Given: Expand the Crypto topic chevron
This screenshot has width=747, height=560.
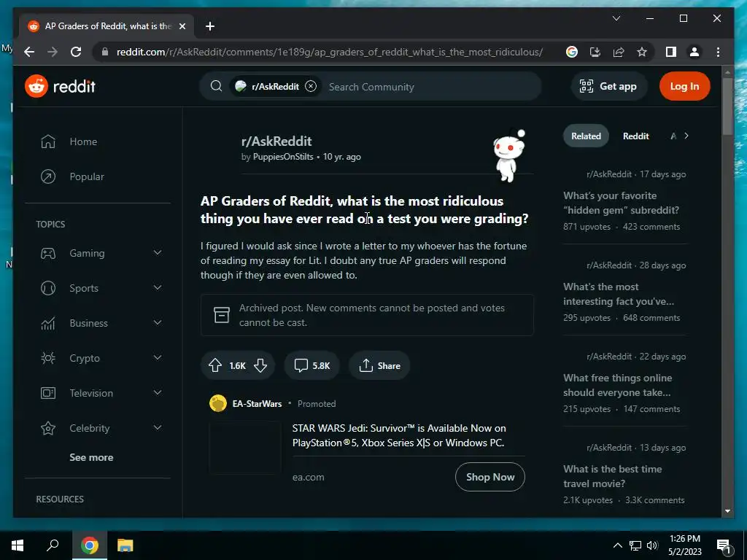Looking at the screenshot, I should coord(158,357).
